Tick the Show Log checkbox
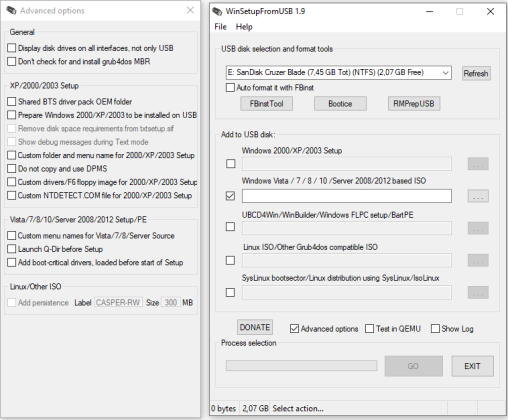The image size is (508, 420). point(435,329)
